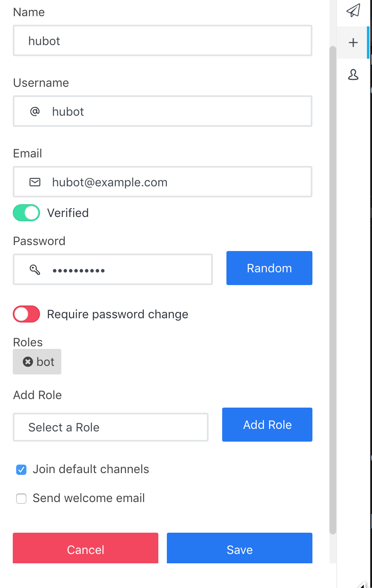The width and height of the screenshot is (372, 588).
Task: Disable the Verified toggle
Action: [x=26, y=213]
